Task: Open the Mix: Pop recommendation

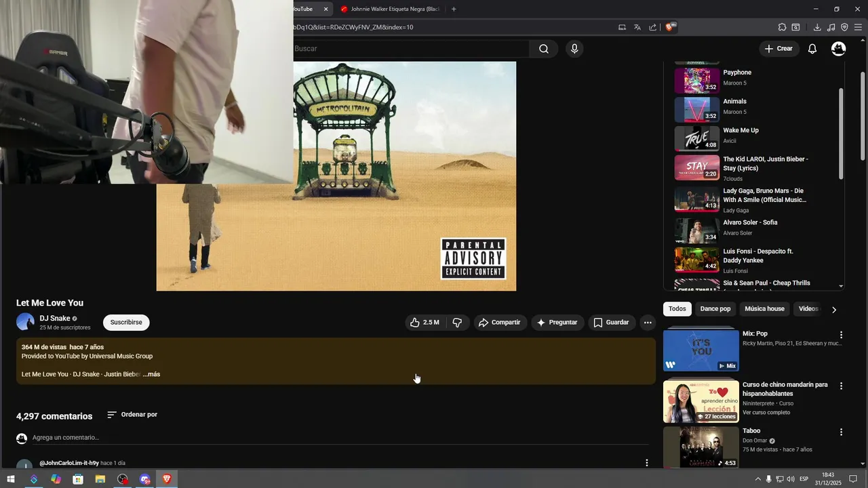Action: 701,350
